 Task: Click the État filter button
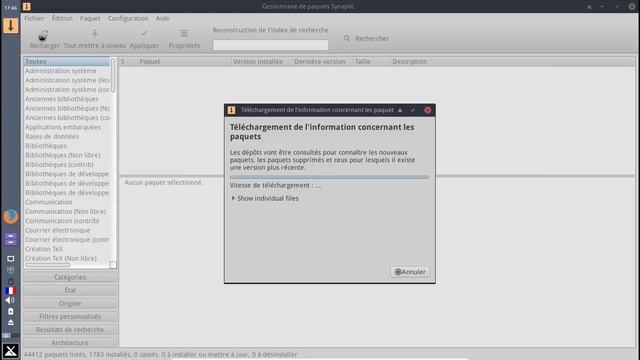pyautogui.click(x=70, y=290)
